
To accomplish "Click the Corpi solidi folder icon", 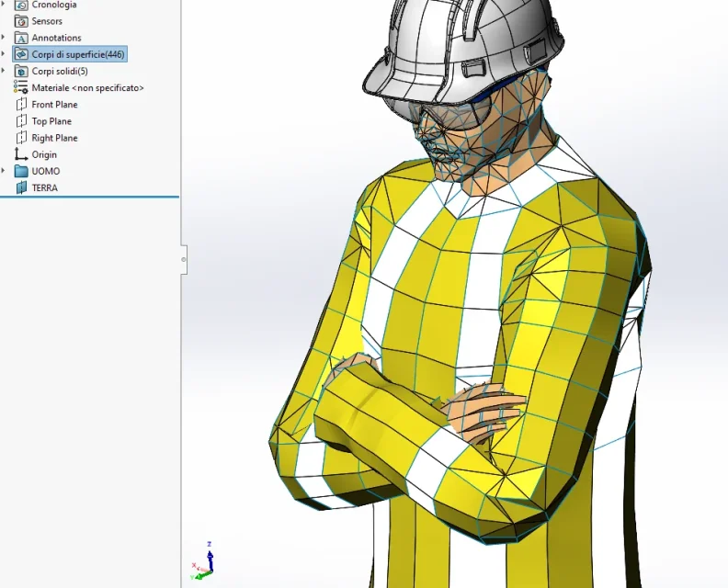I will (21, 71).
